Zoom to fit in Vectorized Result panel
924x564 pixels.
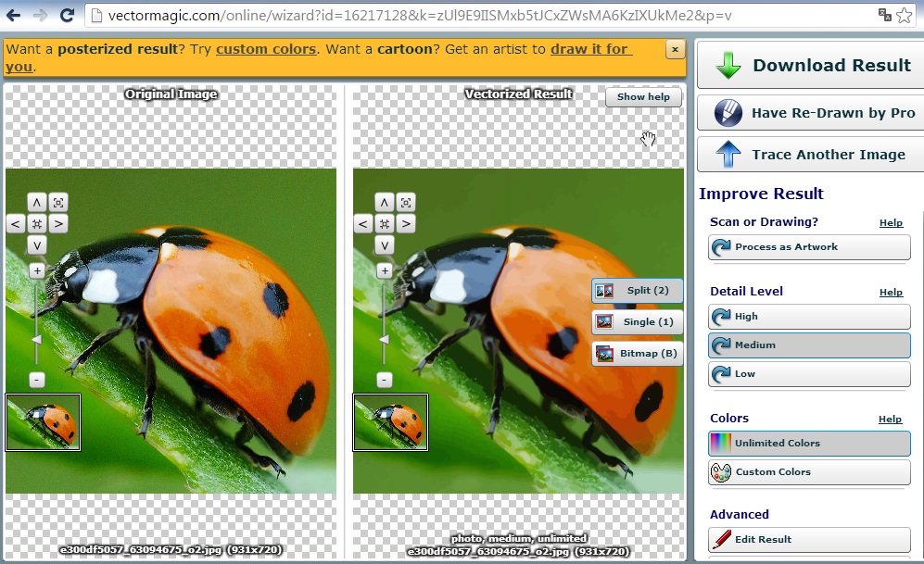[x=406, y=203]
